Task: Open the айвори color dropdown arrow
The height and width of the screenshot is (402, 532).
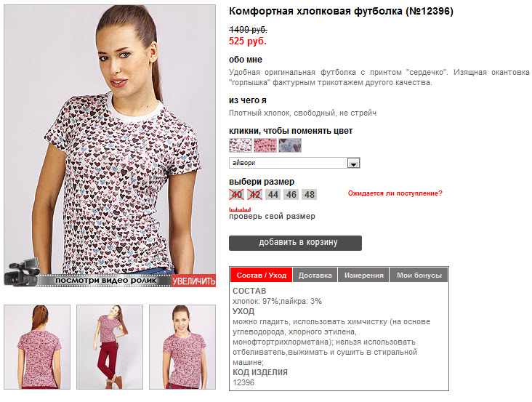Action: tap(353, 163)
